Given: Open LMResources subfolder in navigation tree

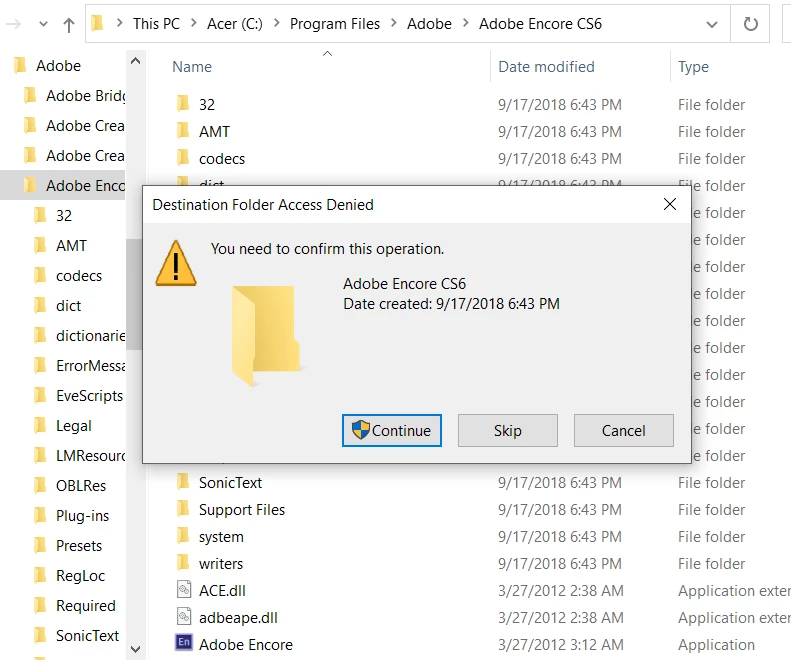Looking at the screenshot, I should pyautogui.click(x=90, y=456).
